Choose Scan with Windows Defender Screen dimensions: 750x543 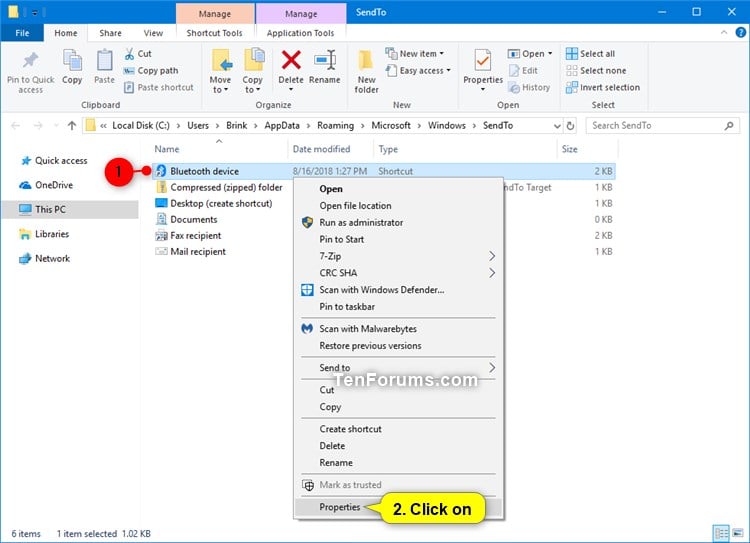pyautogui.click(x=382, y=290)
